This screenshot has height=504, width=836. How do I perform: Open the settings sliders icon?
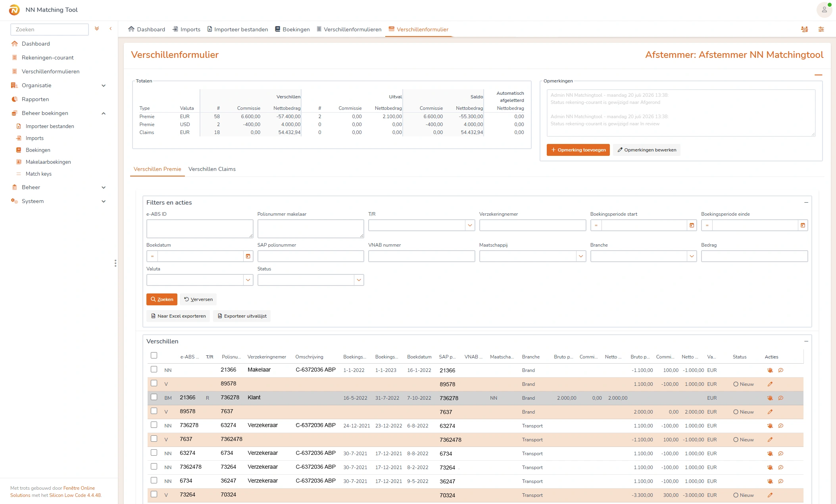(x=821, y=29)
